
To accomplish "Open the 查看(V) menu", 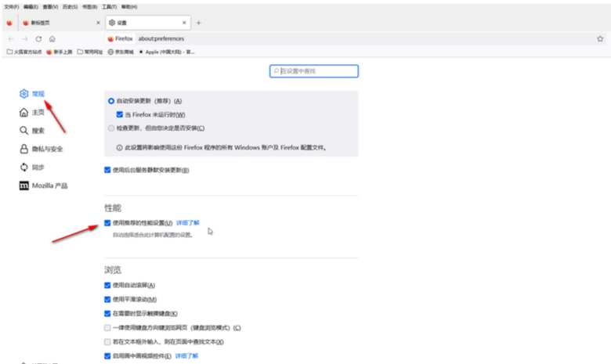I will pyautogui.click(x=50, y=7).
